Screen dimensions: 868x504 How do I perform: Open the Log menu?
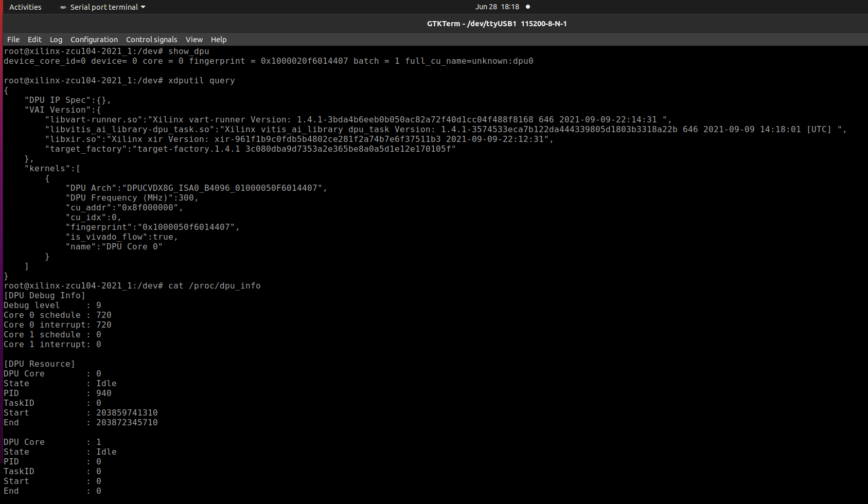tap(56, 40)
